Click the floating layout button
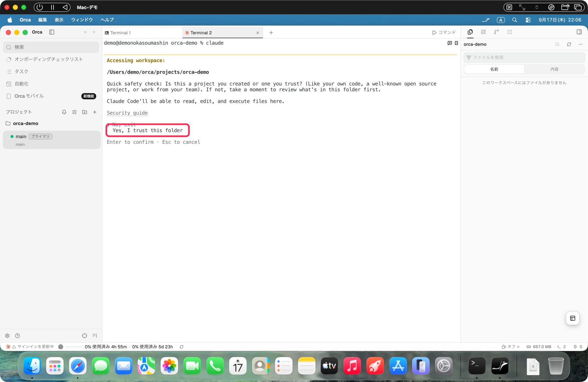588x382 pixels. click(x=573, y=318)
